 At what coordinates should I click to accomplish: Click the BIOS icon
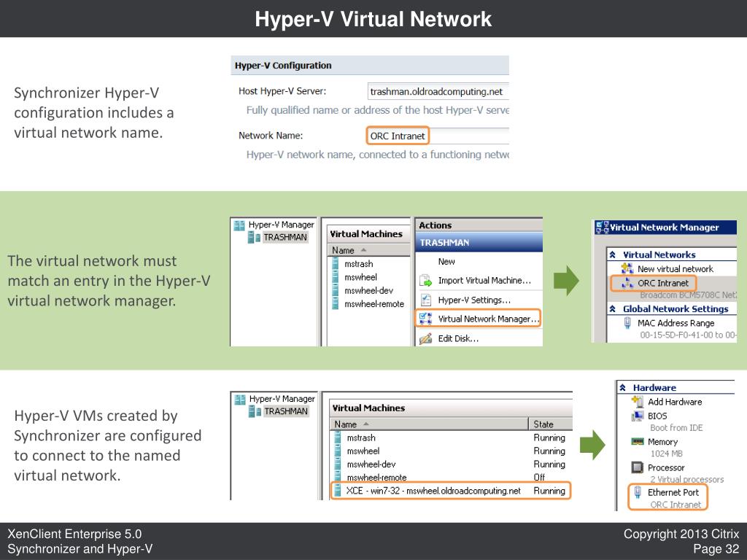tap(637, 416)
